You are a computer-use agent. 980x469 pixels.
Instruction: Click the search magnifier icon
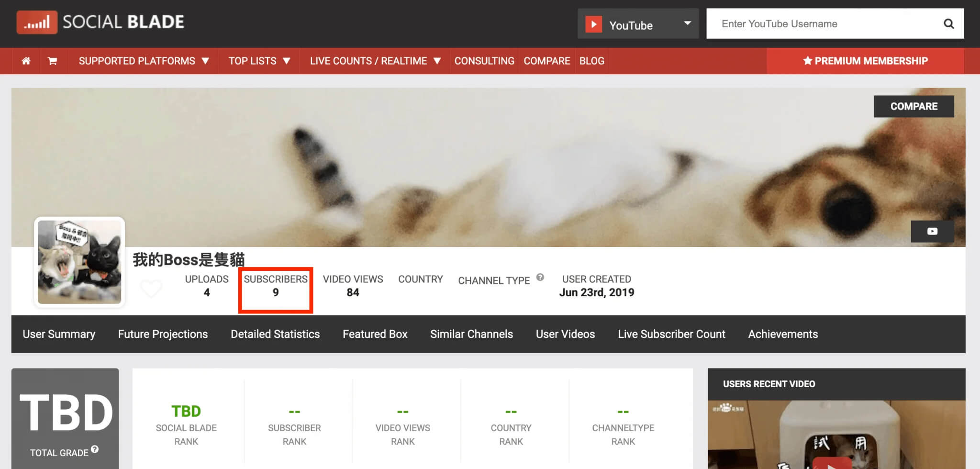point(948,24)
